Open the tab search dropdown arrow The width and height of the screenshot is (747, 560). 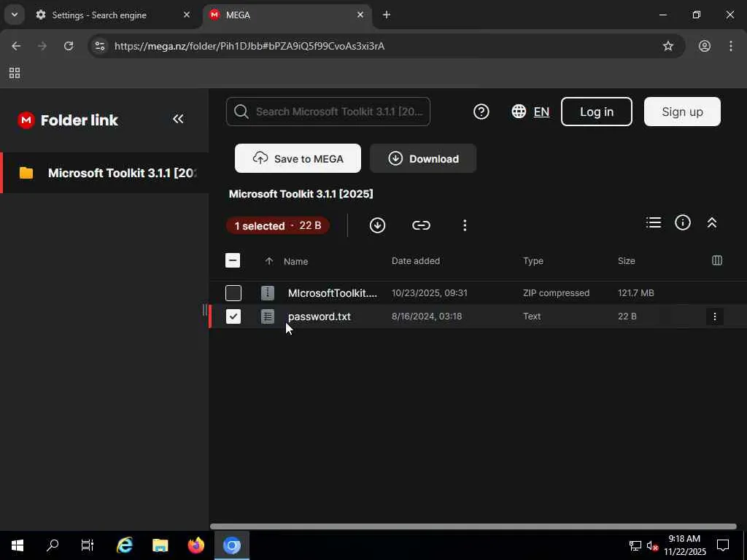click(x=15, y=15)
